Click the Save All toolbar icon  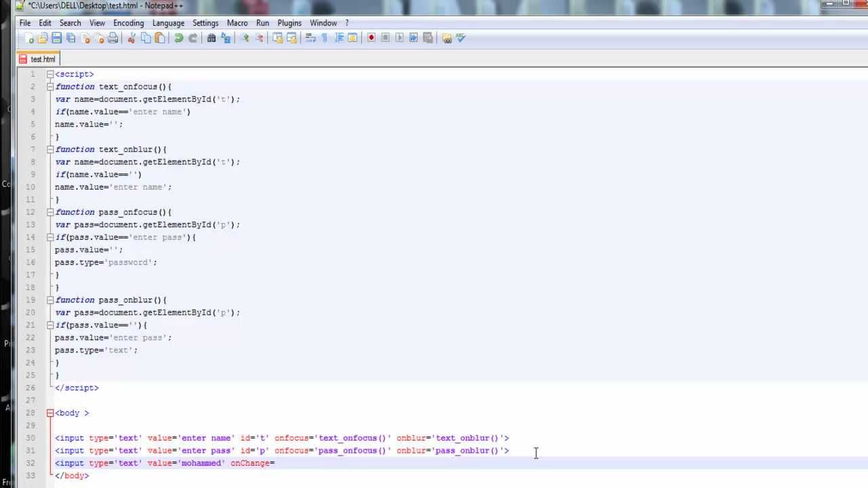coord(71,38)
